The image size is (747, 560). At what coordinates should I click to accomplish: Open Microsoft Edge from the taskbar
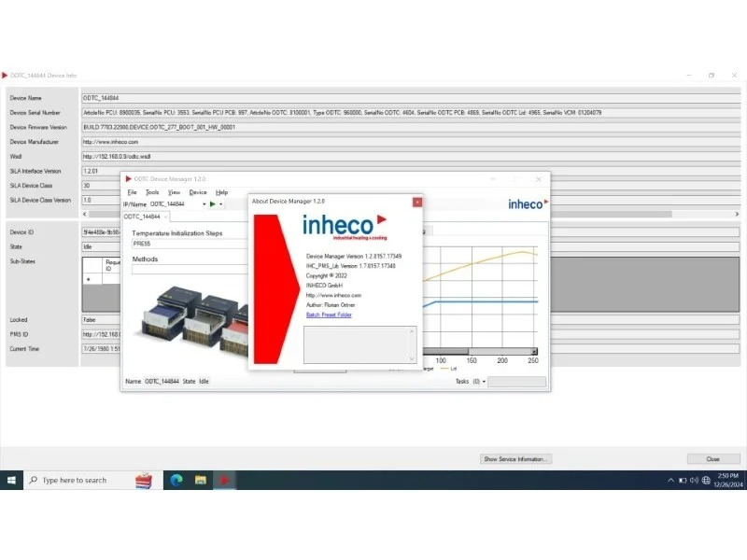point(176,480)
